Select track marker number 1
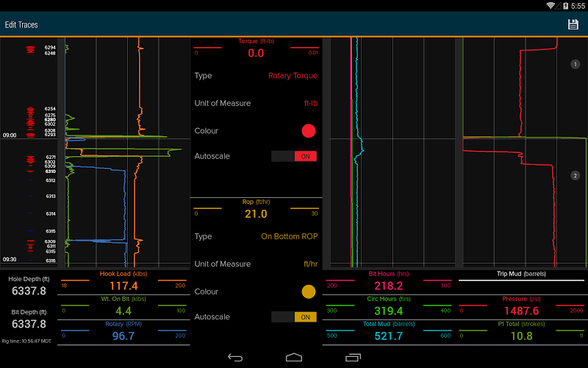This screenshot has height=368, width=588. pyautogui.click(x=575, y=65)
